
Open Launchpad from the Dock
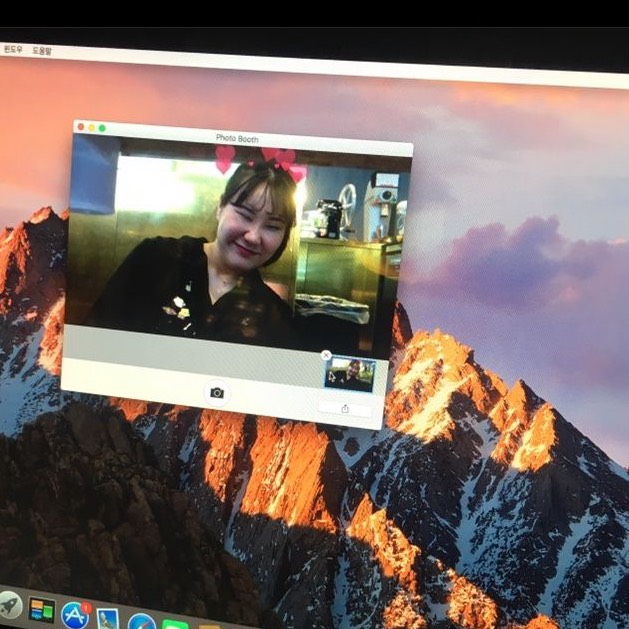(x=9, y=605)
